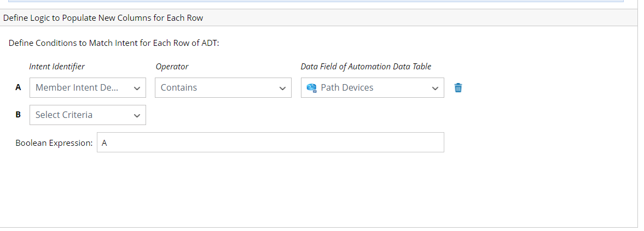Select the row label B

19,115
